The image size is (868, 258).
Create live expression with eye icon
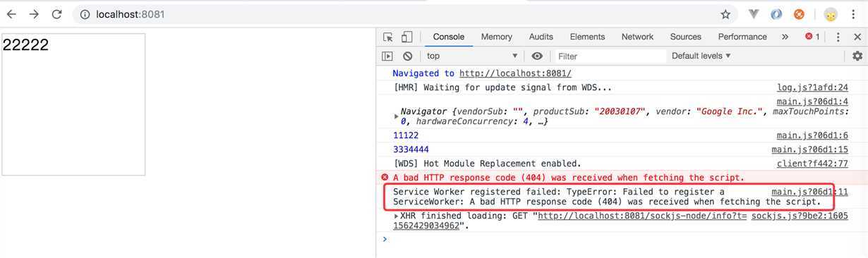538,56
